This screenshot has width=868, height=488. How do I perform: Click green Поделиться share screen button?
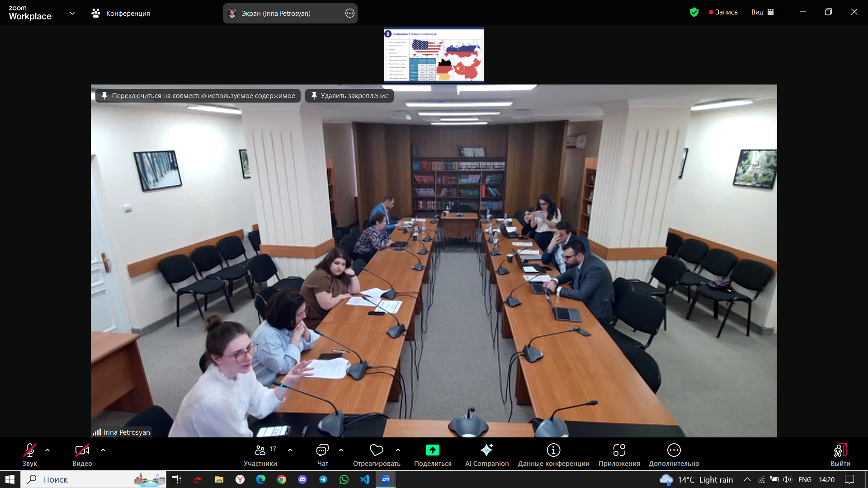click(x=433, y=454)
